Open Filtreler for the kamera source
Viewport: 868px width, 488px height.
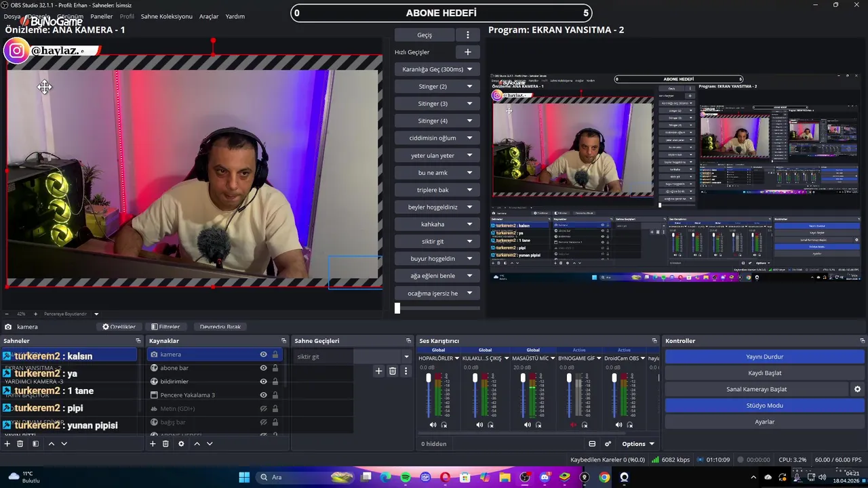tap(165, 327)
